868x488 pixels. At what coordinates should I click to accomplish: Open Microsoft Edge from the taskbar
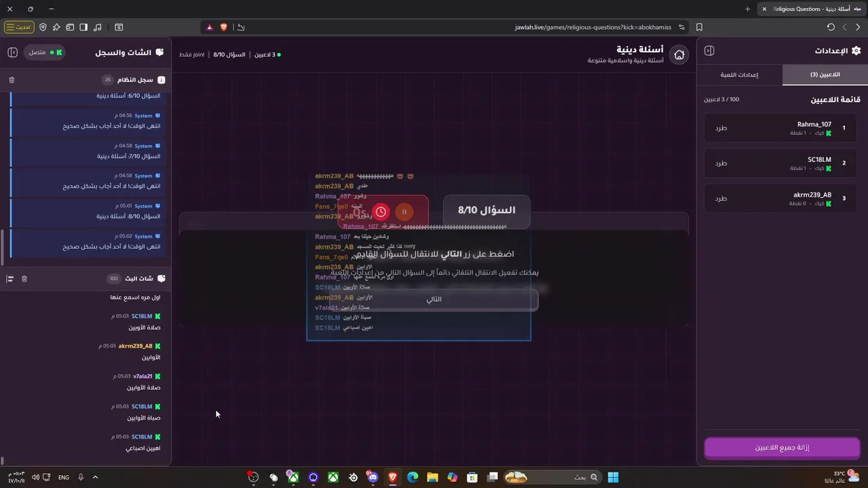(x=412, y=477)
